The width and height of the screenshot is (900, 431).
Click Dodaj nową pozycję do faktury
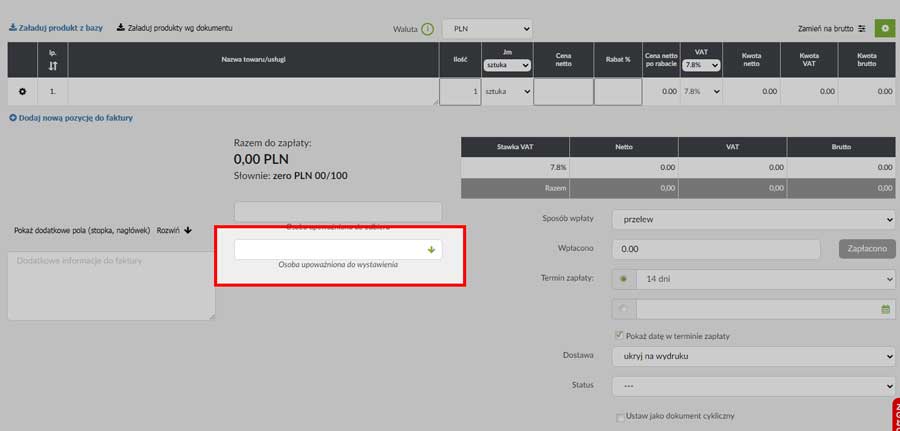tap(71, 118)
